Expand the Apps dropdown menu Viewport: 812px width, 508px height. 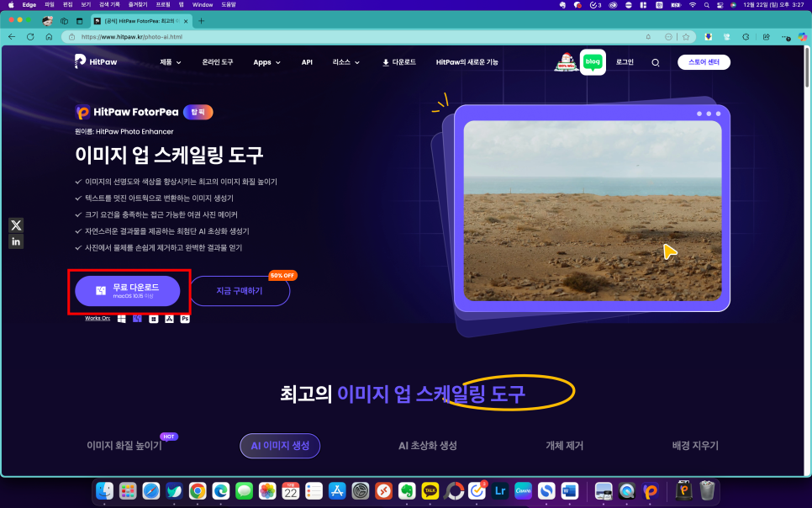point(266,62)
